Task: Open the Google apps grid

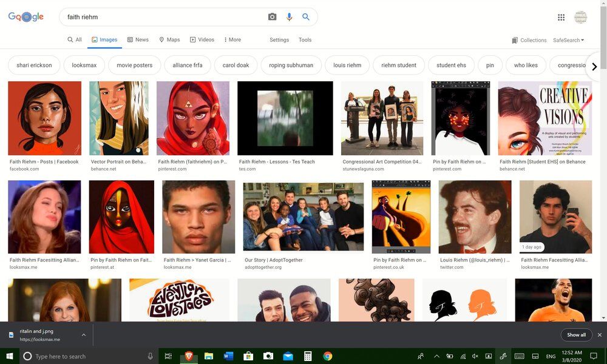Action: coord(561,17)
